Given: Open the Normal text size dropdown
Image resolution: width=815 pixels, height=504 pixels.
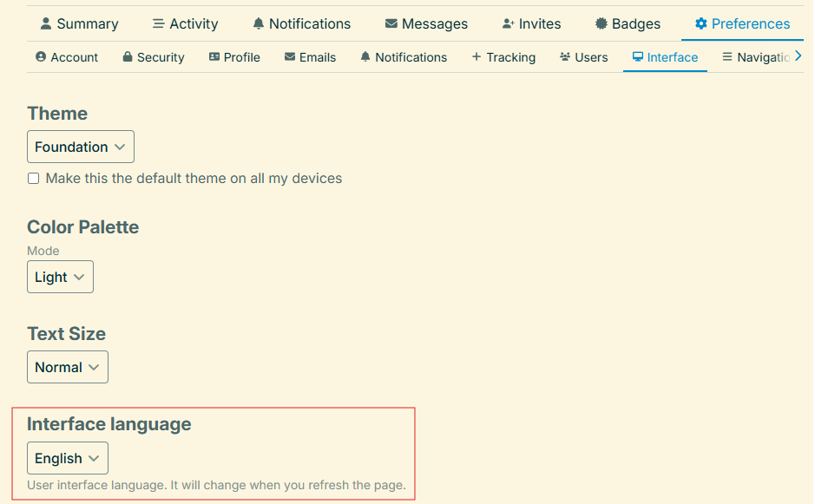Looking at the screenshot, I should pos(68,367).
